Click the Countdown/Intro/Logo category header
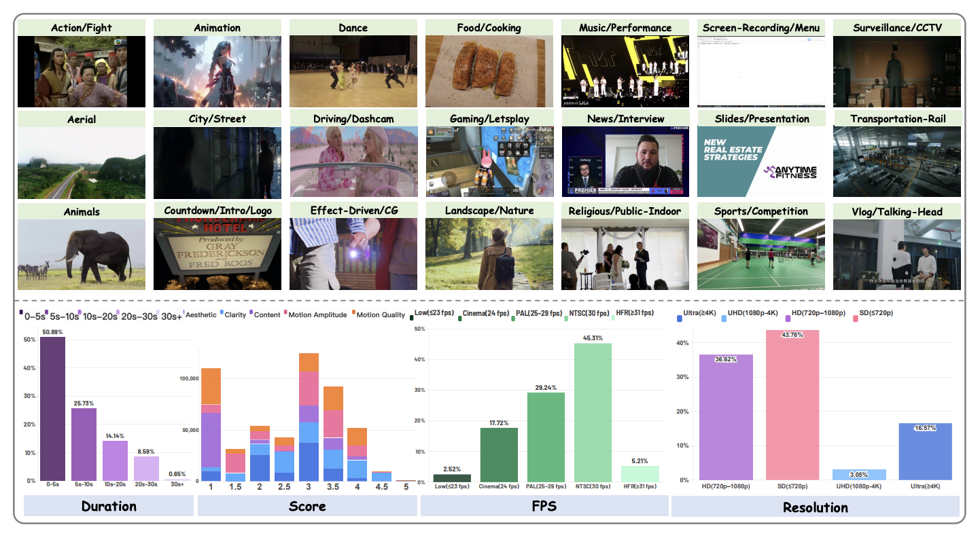This screenshot has height=542, width=980. coord(217,211)
